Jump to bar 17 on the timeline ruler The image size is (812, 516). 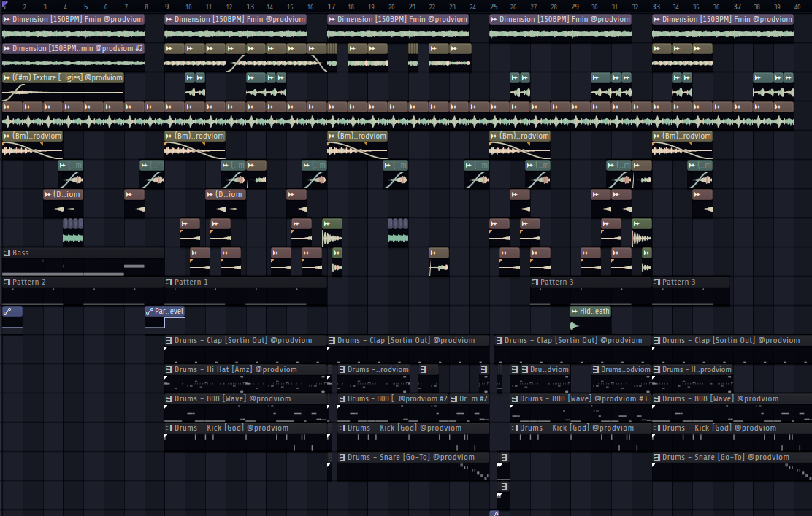pos(332,7)
